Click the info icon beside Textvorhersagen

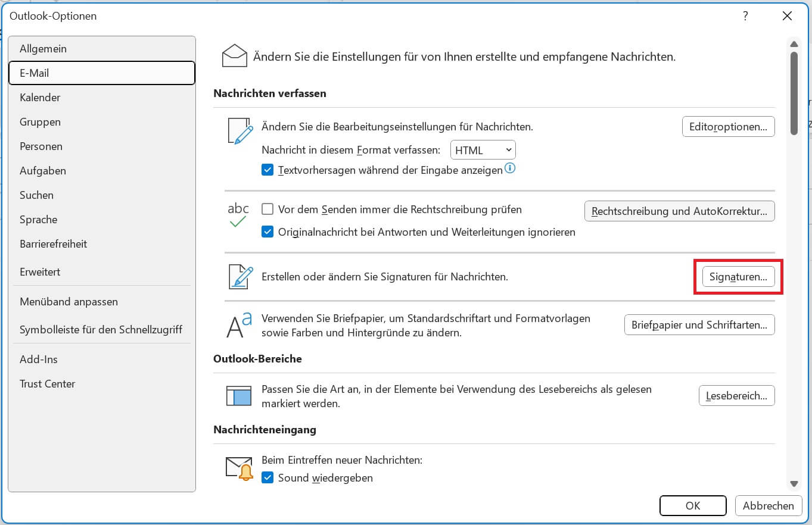[x=510, y=168]
